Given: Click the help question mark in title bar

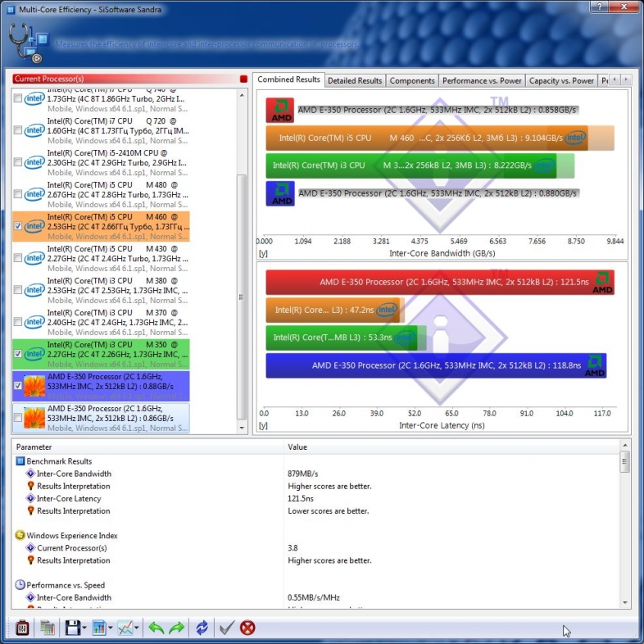Looking at the screenshot, I should point(599,7).
